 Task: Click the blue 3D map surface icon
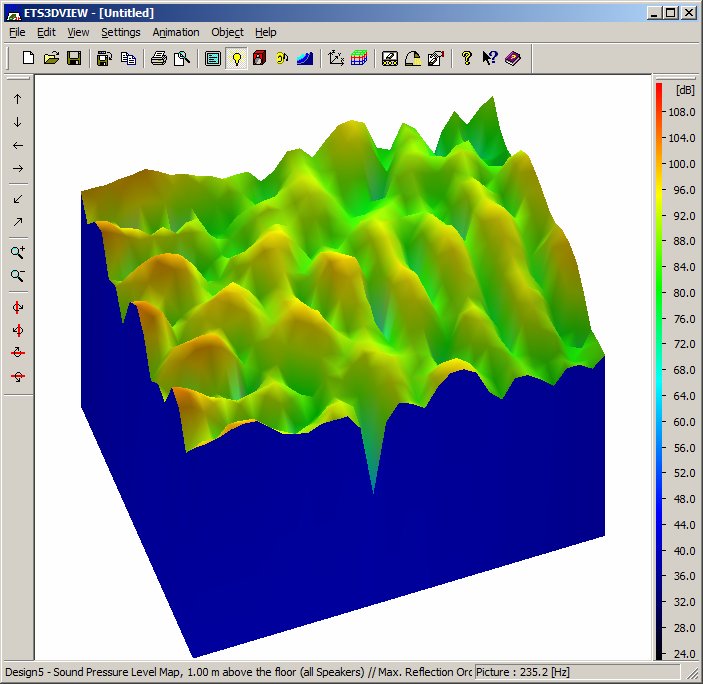point(305,58)
